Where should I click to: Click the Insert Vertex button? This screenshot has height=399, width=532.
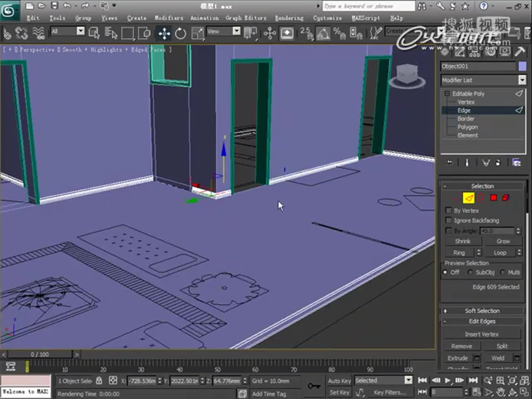(482, 334)
